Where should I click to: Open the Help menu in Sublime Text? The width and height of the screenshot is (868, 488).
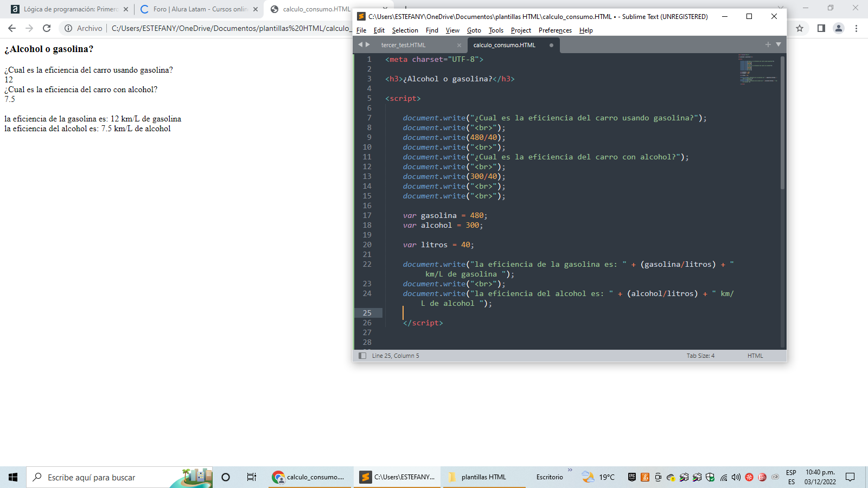586,30
